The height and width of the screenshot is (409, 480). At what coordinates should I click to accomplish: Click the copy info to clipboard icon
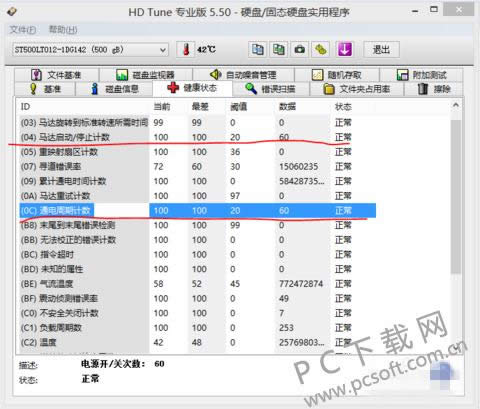257,50
